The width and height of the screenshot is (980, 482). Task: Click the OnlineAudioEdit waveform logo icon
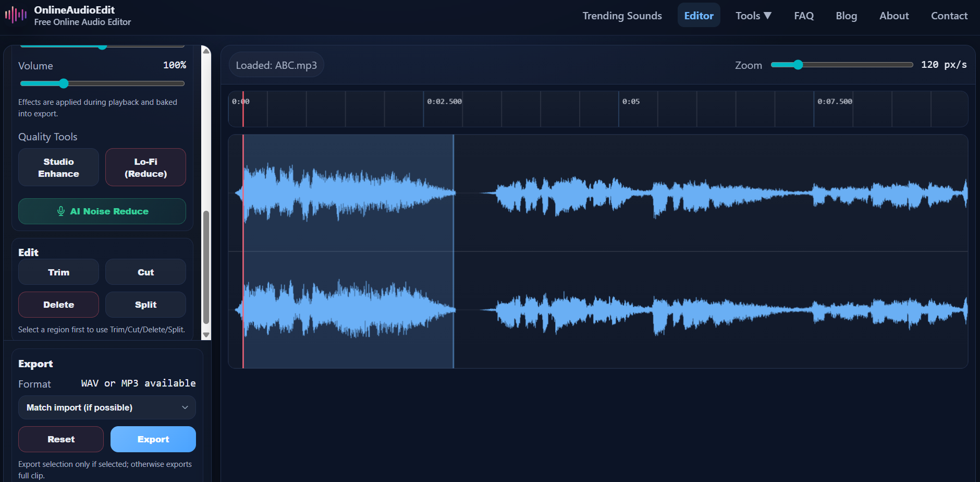click(x=16, y=15)
